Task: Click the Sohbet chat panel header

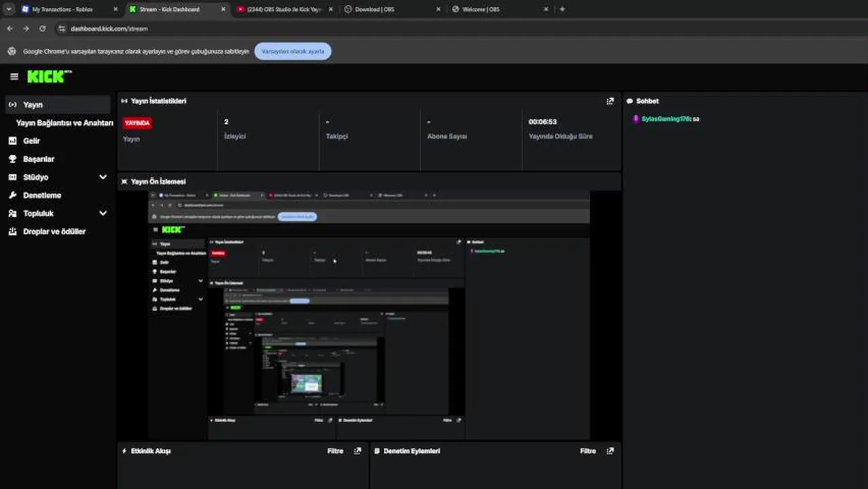Action: 647,101
